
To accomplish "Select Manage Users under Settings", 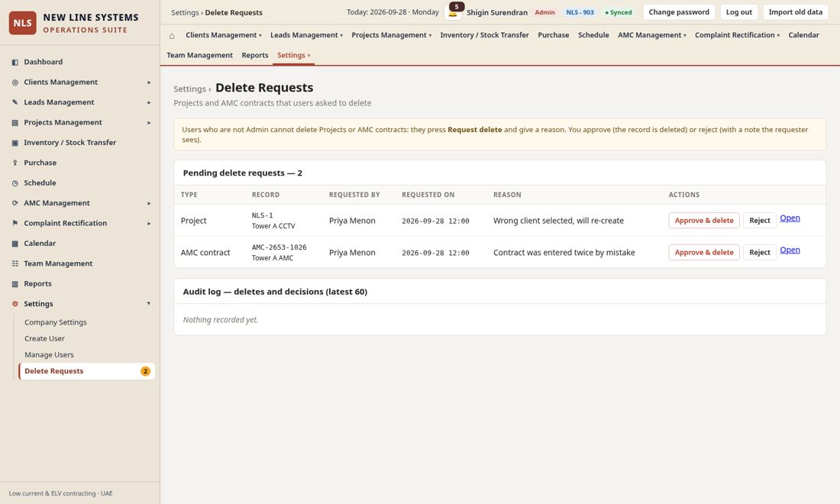I will point(50,354).
